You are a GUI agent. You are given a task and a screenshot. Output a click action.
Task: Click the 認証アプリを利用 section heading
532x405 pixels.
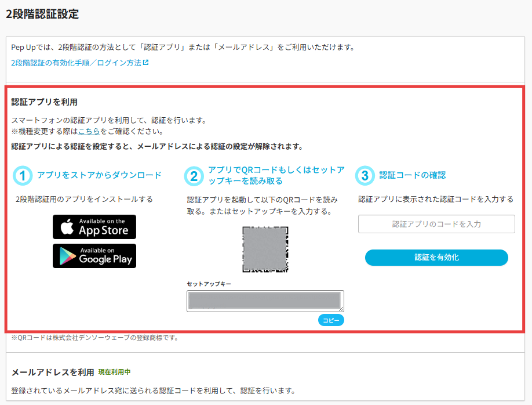(x=45, y=102)
